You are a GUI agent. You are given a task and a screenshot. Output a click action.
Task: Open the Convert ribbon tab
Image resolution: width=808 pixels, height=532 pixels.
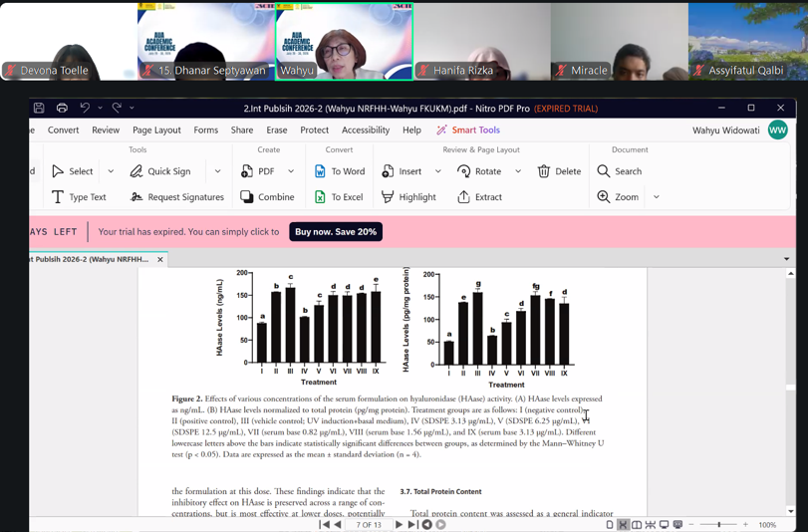64,130
